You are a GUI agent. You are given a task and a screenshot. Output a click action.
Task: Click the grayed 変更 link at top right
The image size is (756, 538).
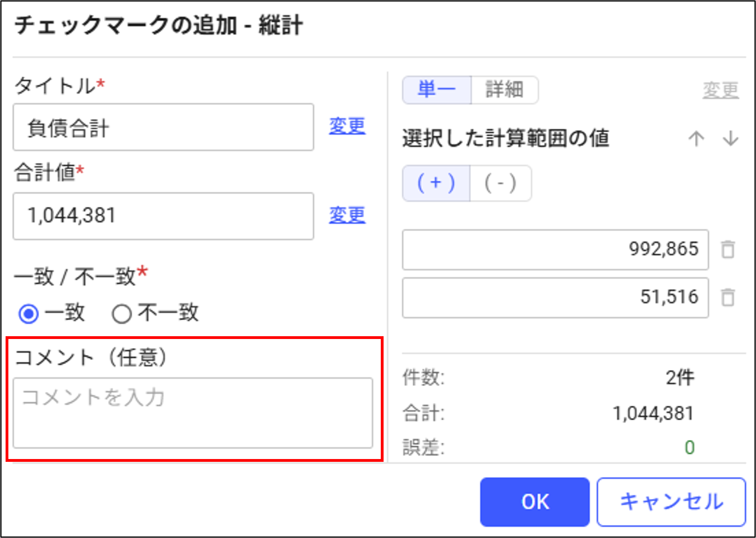tap(721, 91)
